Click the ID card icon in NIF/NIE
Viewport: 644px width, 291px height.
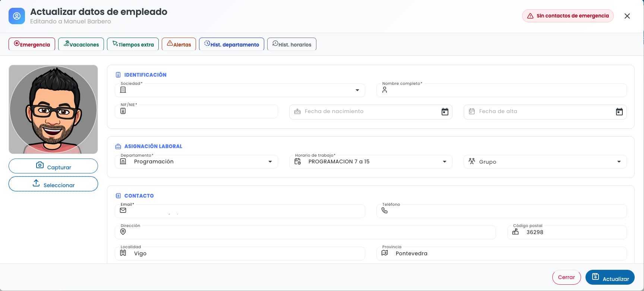coord(123,111)
